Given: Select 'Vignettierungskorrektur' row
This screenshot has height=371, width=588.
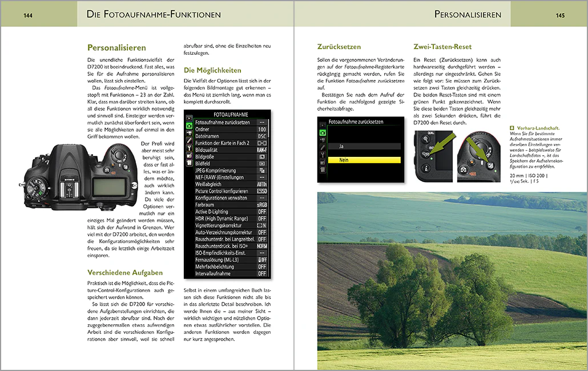Looking at the screenshot, I should click(x=231, y=225).
